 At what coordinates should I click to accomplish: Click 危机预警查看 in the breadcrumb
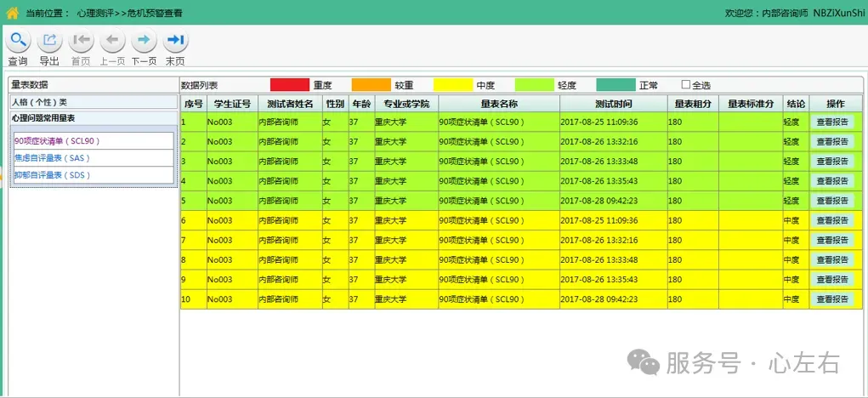155,14
